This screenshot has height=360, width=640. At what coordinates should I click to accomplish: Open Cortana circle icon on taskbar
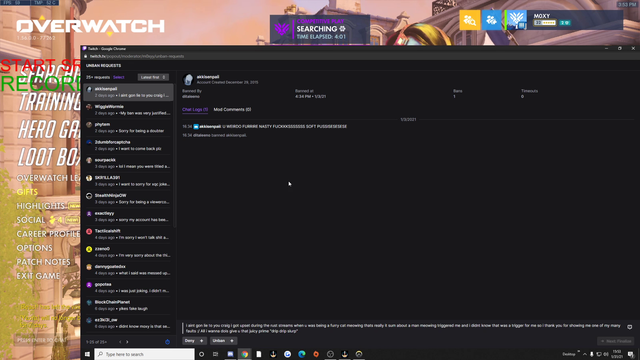[201, 354]
